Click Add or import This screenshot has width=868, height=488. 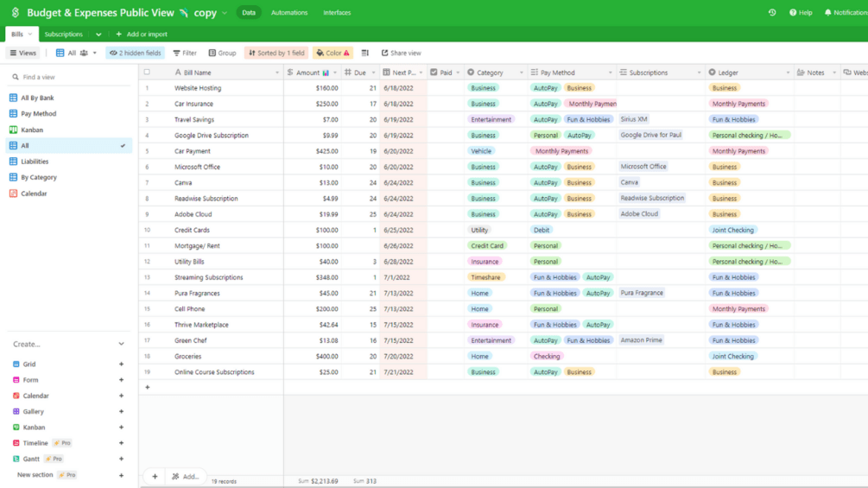[x=142, y=35]
